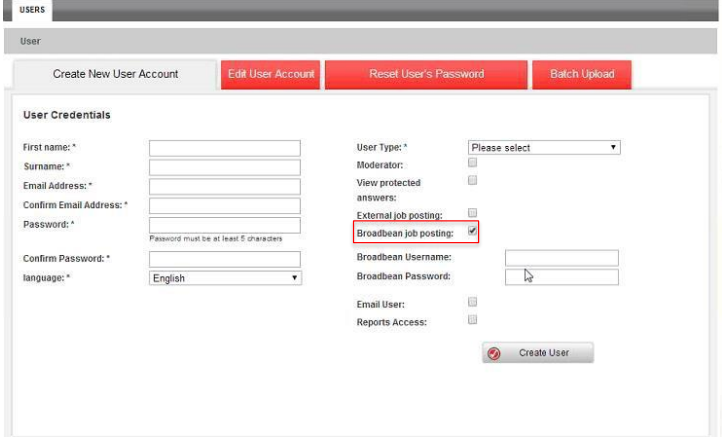Image resolution: width=722 pixels, height=437 pixels.
Task: Uncheck Broadbean job posting checkbox
Action: (x=472, y=231)
